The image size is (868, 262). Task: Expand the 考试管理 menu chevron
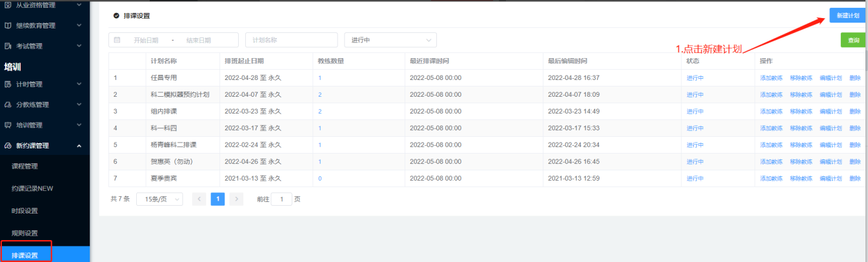click(x=79, y=46)
